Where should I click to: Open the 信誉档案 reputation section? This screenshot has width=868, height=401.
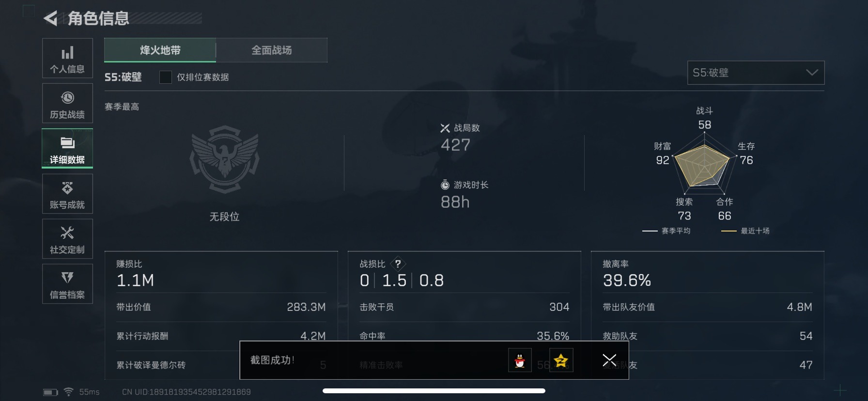pyautogui.click(x=67, y=283)
